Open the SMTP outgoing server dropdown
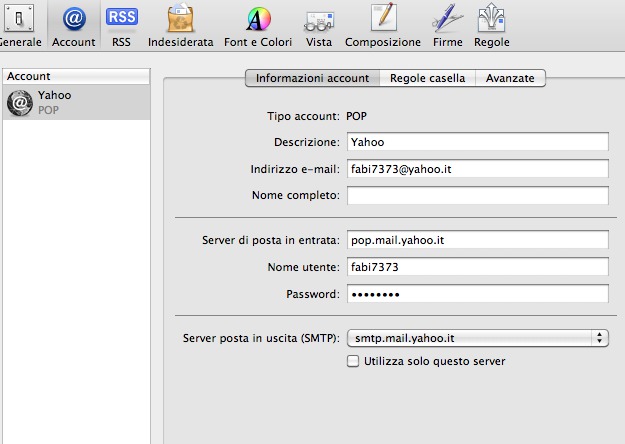This screenshot has height=444, width=625. coord(478,338)
